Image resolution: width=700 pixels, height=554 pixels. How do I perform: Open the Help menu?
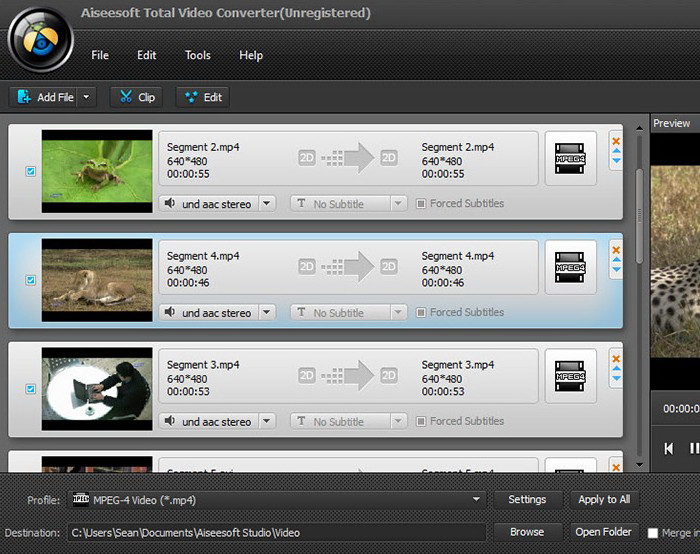251,55
